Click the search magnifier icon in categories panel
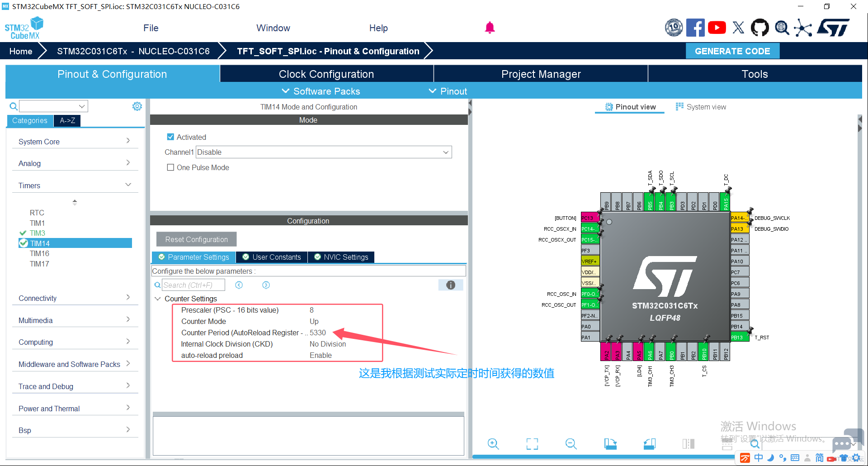 point(14,106)
